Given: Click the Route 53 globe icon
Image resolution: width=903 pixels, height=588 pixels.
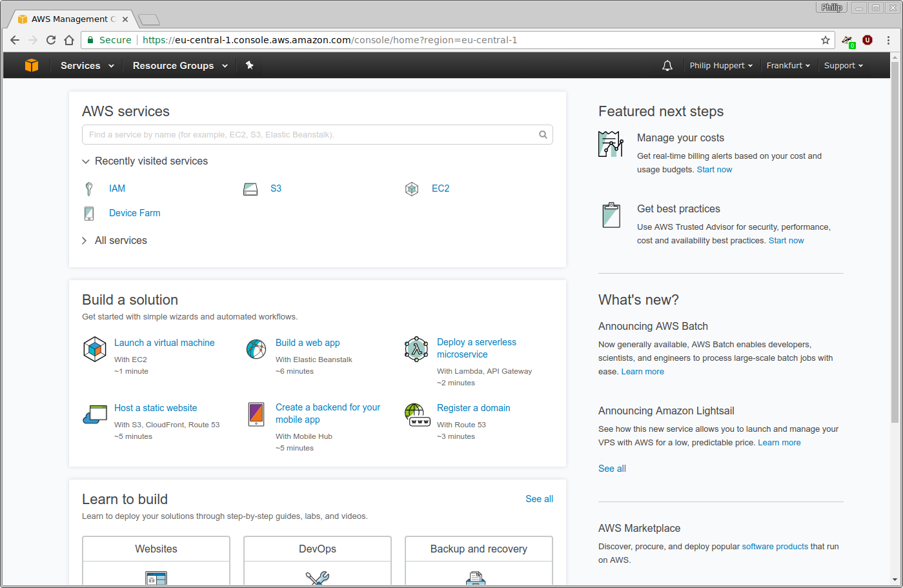Looking at the screenshot, I should click(x=417, y=414).
